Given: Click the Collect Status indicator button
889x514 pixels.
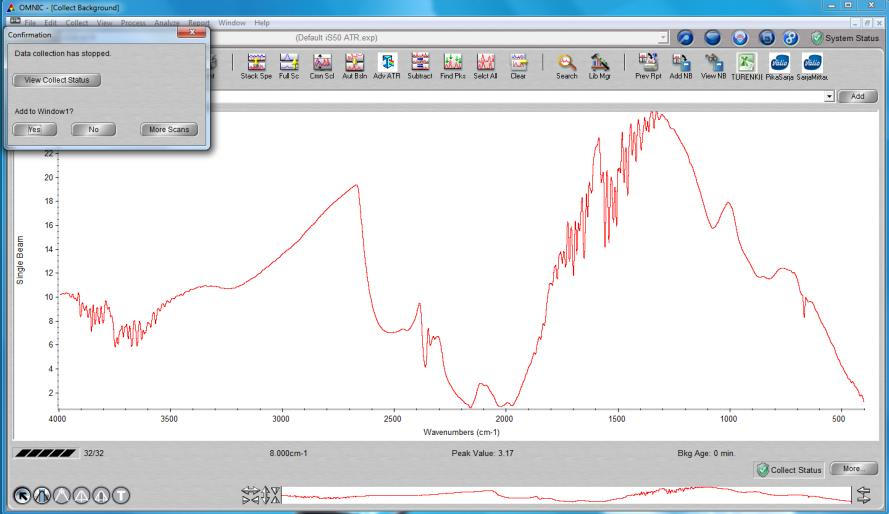Looking at the screenshot, I should point(789,470).
